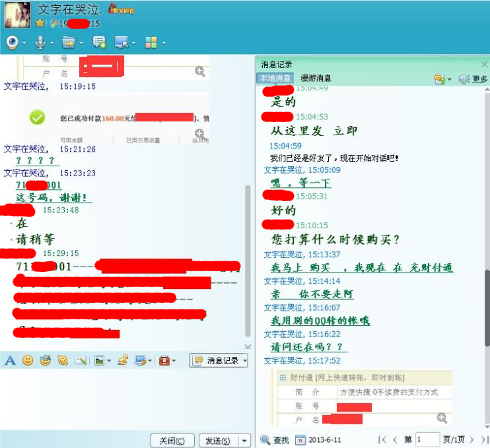Click the 查找 search history button
This screenshot has width=490, height=448.
point(275,440)
